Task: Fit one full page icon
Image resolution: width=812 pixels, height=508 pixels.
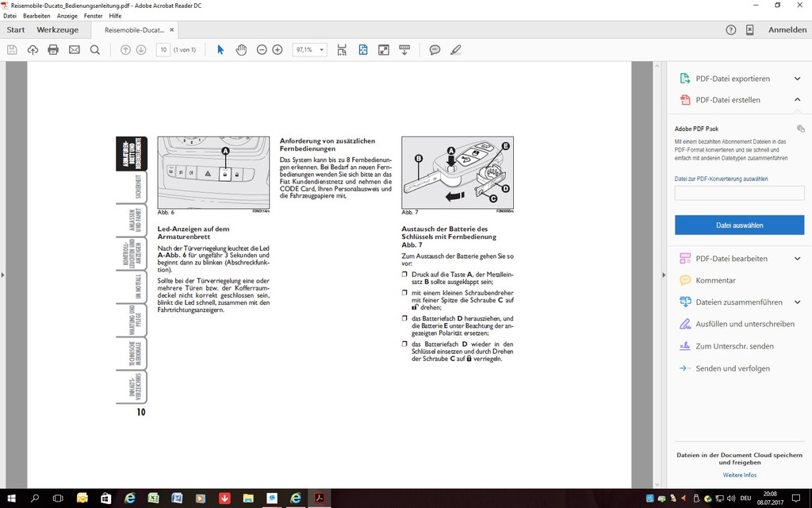Action: point(363,50)
